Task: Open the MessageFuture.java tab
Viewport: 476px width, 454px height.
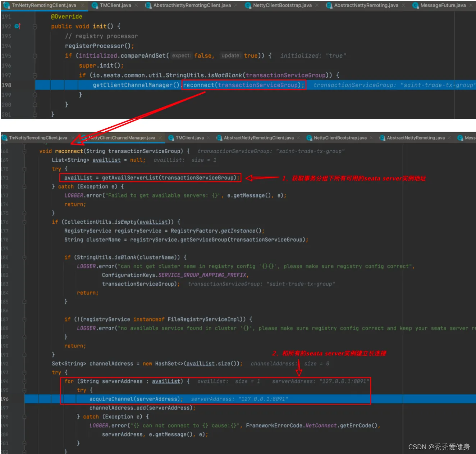Action: click(x=443, y=5)
